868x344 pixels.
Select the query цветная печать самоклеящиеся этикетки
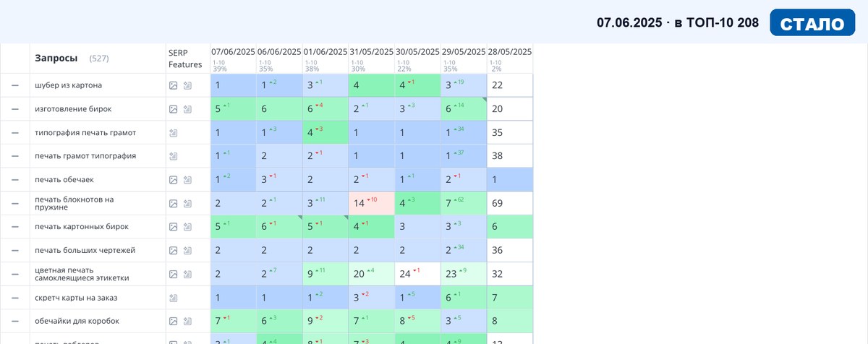[82, 274]
